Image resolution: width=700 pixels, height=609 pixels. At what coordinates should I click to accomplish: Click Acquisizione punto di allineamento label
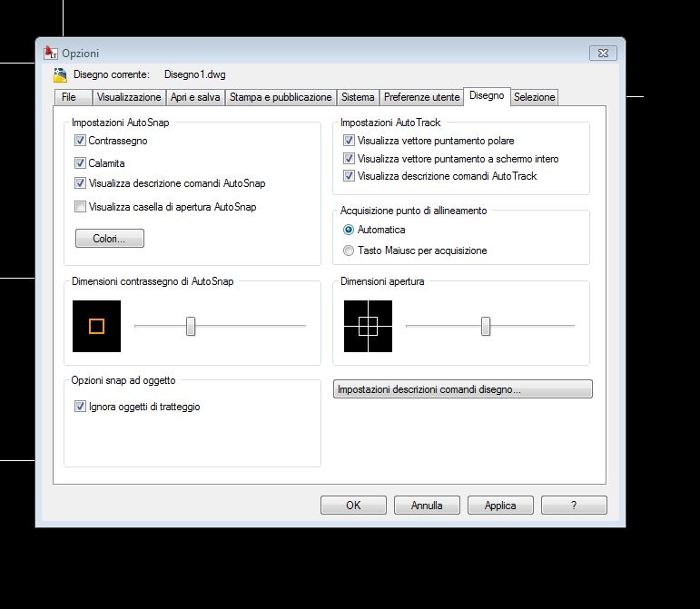pos(414,211)
